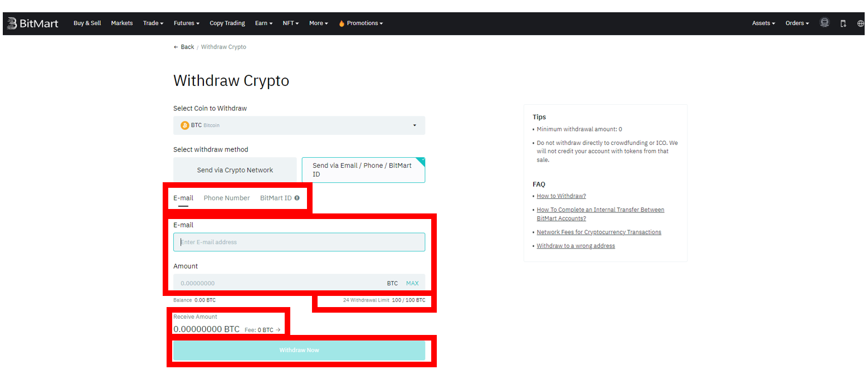Open the Orders dropdown

[x=797, y=23]
